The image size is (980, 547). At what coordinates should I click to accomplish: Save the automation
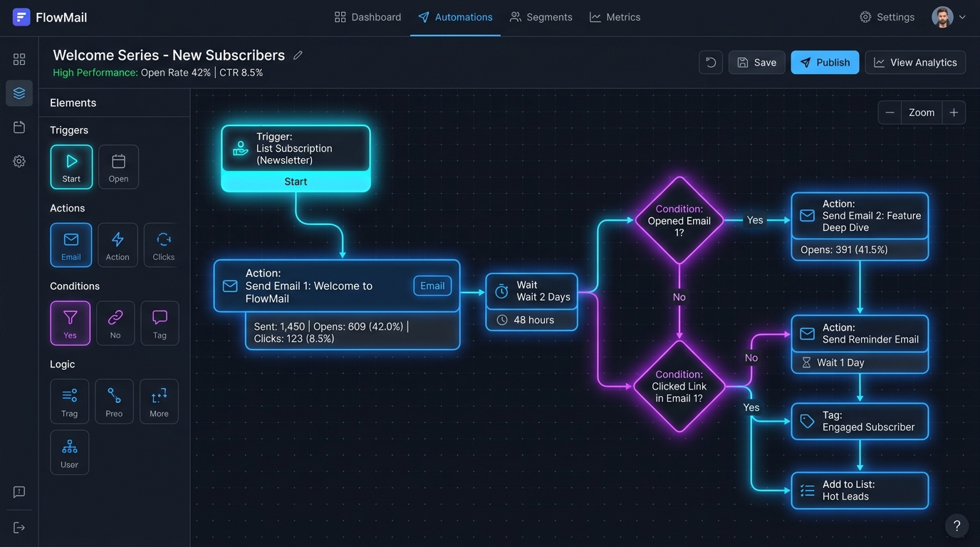(756, 63)
